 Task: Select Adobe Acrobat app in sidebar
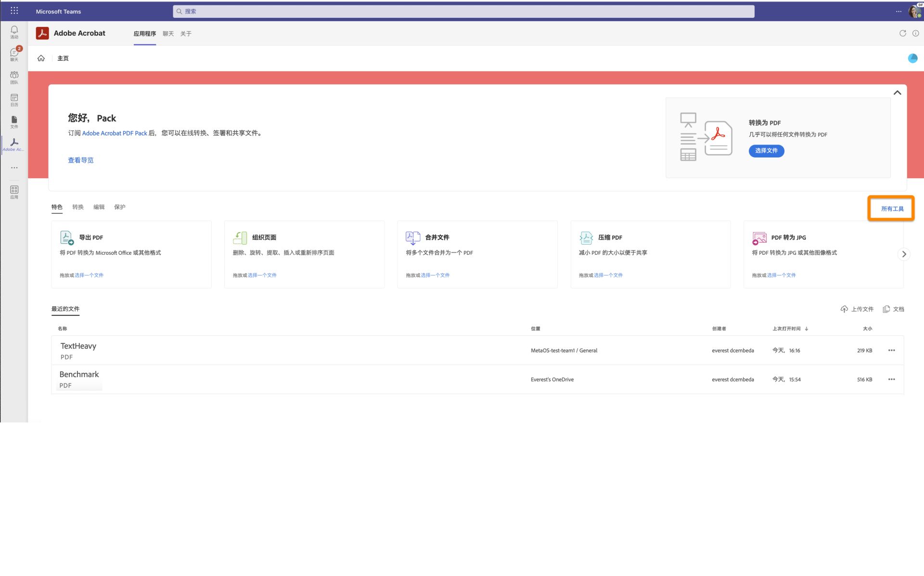(14, 145)
